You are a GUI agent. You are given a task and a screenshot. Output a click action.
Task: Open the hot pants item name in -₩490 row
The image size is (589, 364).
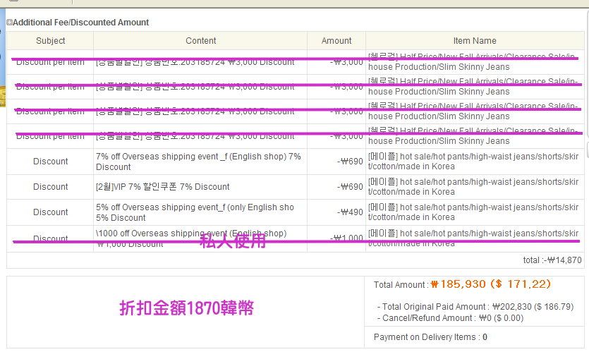(x=473, y=212)
